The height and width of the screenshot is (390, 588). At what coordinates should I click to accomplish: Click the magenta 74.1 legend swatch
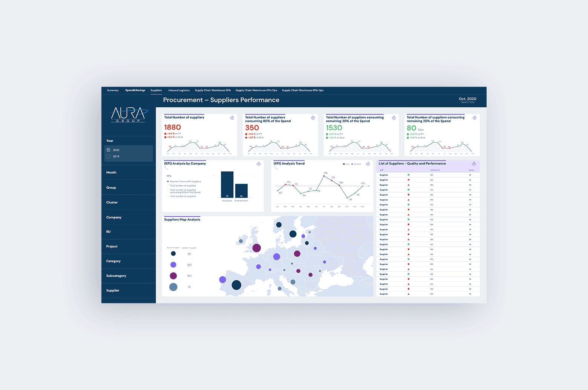(173, 276)
